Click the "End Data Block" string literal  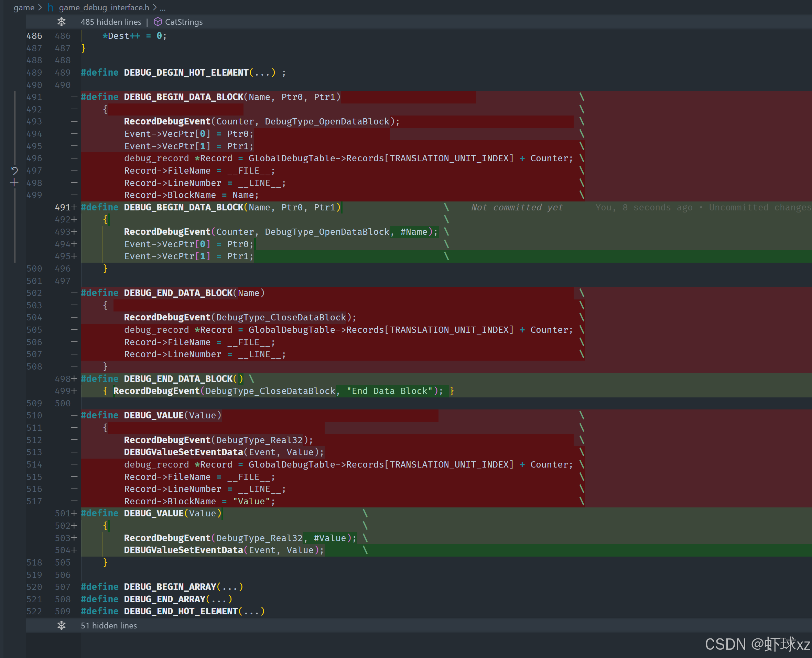389,391
